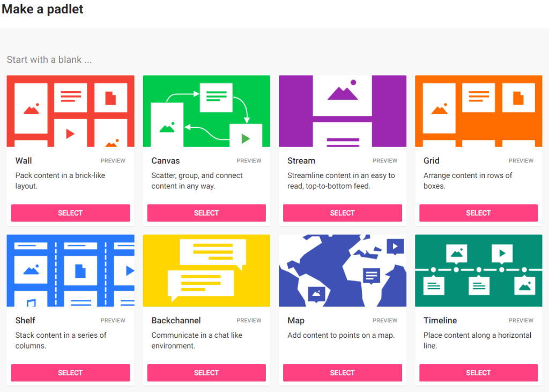
Task: Choose SELECT under the Map layout
Action: tap(343, 373)
